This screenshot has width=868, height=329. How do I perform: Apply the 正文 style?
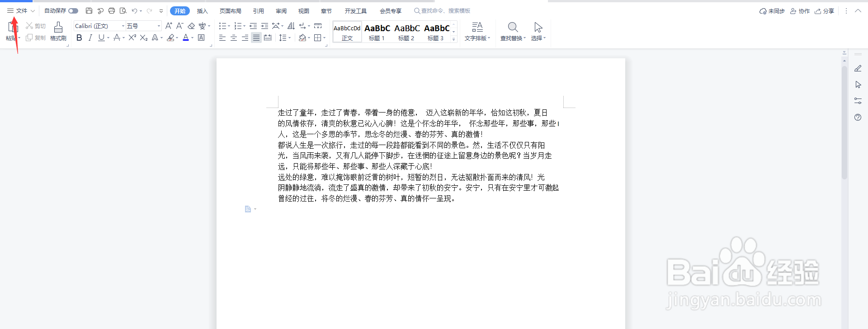pos(347,32)
